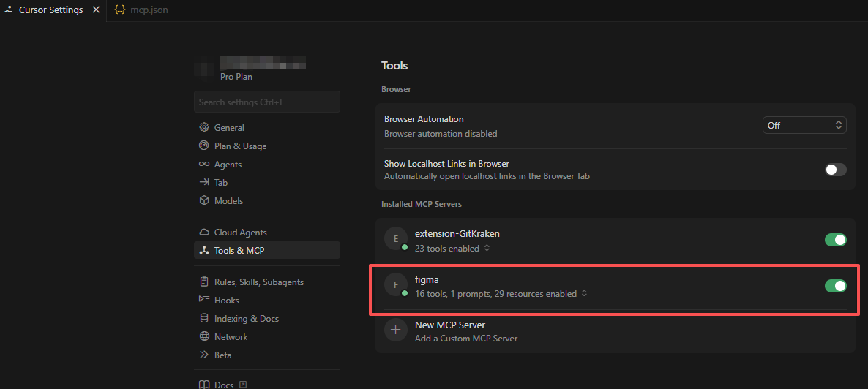Screen dimensions: 868x389
Task: Open Cloud Agents section
Action: click(267, 233)
